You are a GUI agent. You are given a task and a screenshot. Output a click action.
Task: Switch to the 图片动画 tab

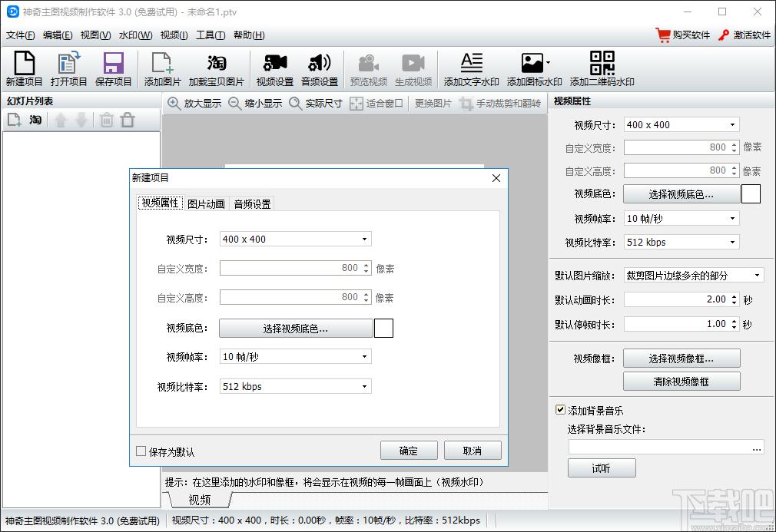click(x=206, y=203)
